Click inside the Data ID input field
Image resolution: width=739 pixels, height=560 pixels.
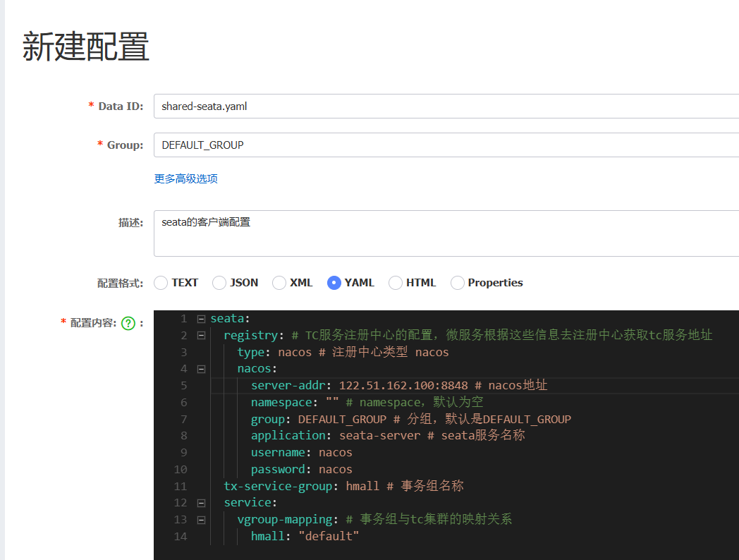pos(353,106)
